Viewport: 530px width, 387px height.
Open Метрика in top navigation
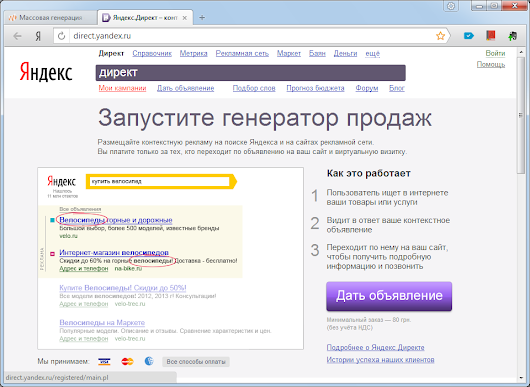tap(193, 53)
